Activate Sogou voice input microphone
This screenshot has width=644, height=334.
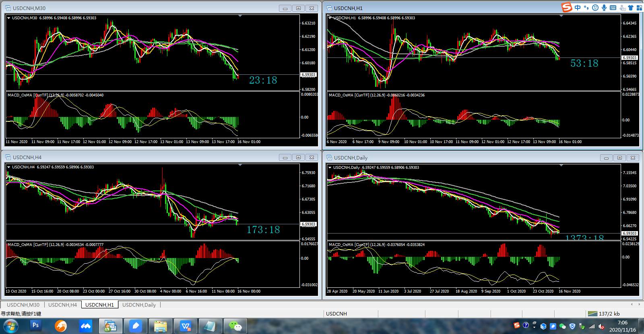604,8
